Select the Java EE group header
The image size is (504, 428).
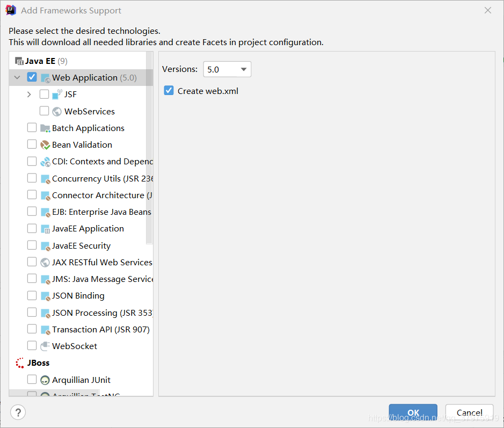click(41, 61)
